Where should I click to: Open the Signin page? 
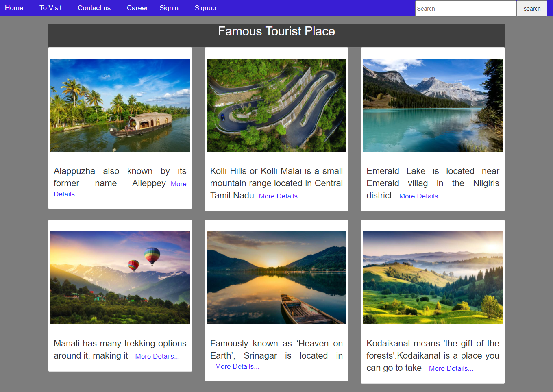(x=169, y=8)
